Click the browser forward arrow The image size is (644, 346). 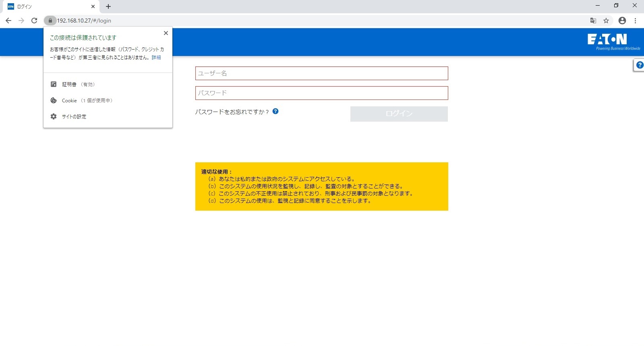click(x=21, y=21)
